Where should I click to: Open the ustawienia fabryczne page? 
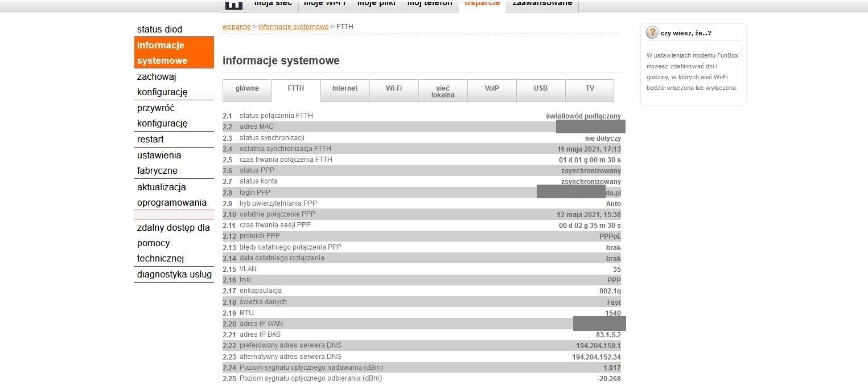pos(159,163)
